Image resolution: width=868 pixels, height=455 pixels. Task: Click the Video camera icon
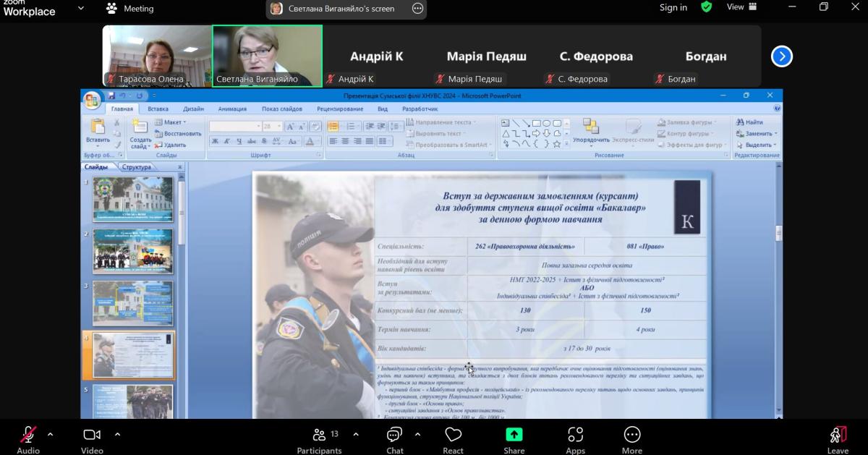coord(92,434)
